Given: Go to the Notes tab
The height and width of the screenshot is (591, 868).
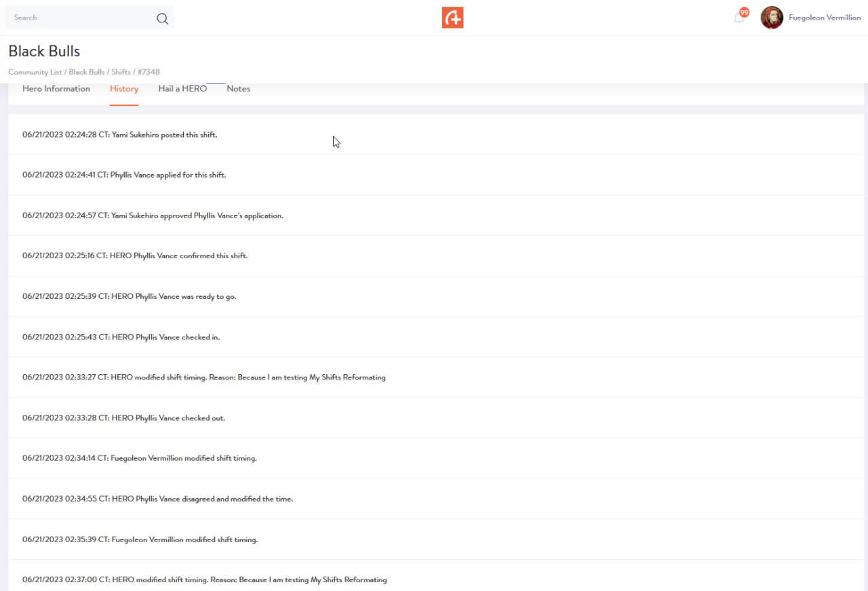Looking at the screenshot, I should click(238, 89).
